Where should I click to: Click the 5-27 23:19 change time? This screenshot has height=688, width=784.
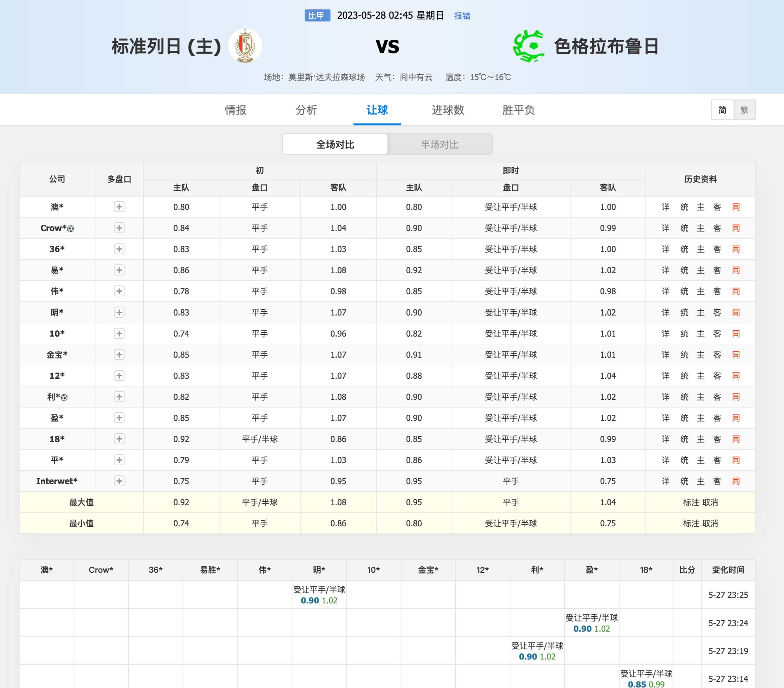click(728, 651)
